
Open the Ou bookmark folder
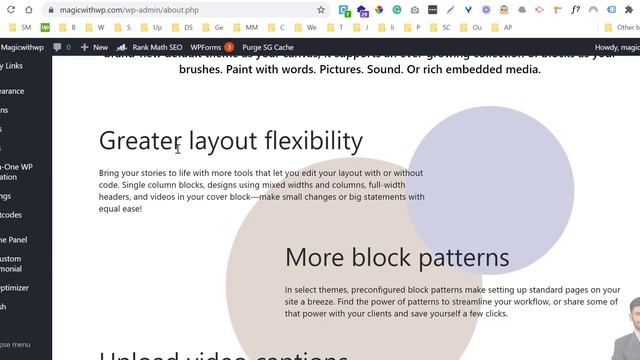pos(471,27)
